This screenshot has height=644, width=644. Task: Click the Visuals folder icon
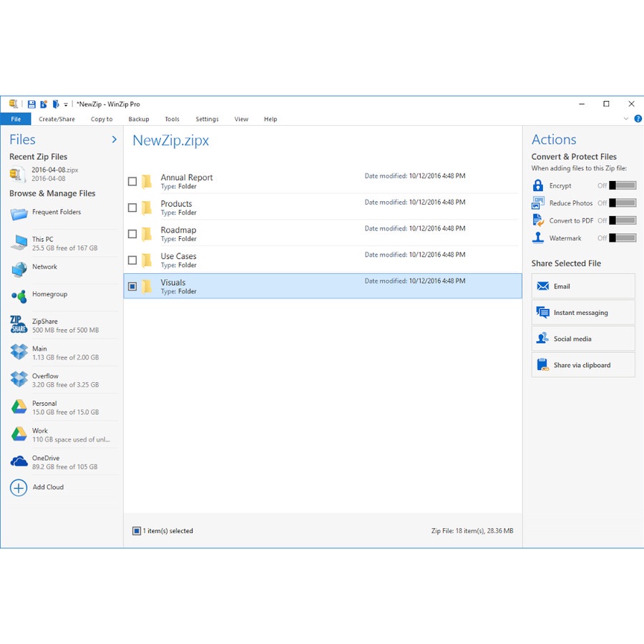coord(147,287)
